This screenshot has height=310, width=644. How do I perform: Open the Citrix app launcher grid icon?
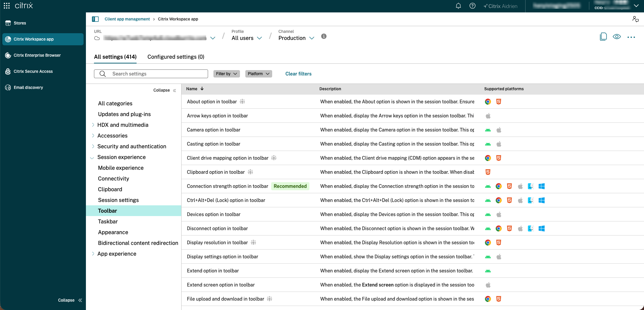click(x=6, y=5)
